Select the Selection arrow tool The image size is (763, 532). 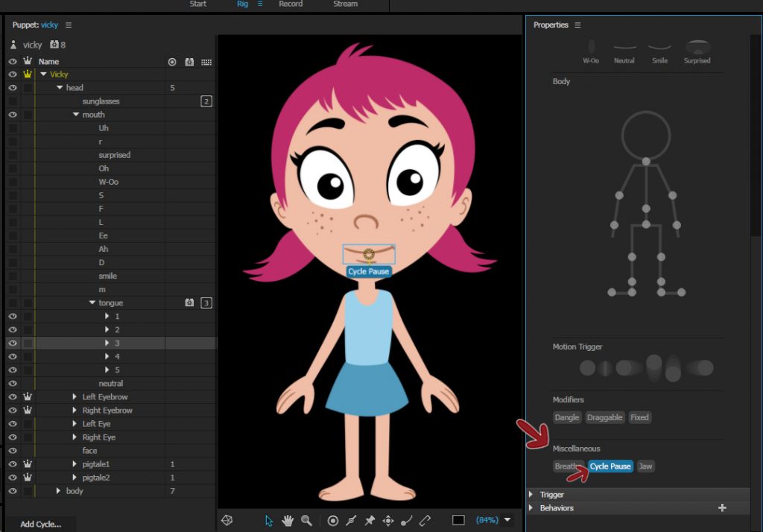[x=269, y=520]
